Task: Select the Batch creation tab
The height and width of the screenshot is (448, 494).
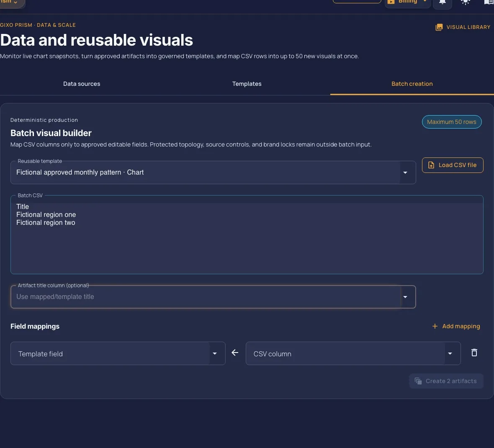Action: [412, 84]
